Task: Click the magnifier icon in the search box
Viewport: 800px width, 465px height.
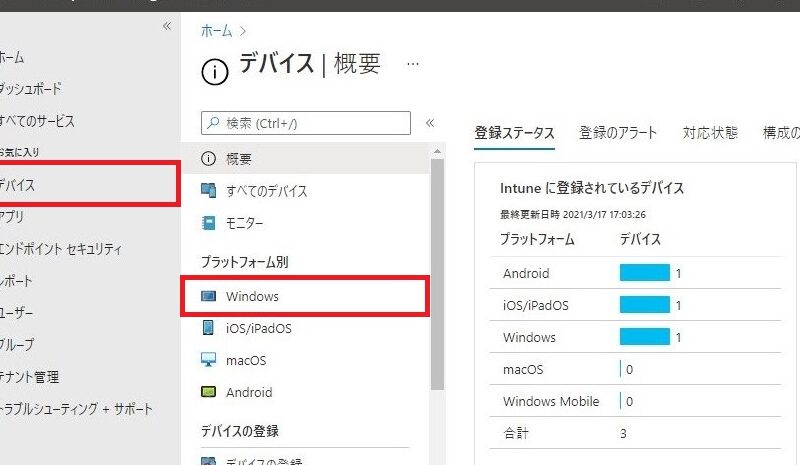Action: tap(212, 123)
